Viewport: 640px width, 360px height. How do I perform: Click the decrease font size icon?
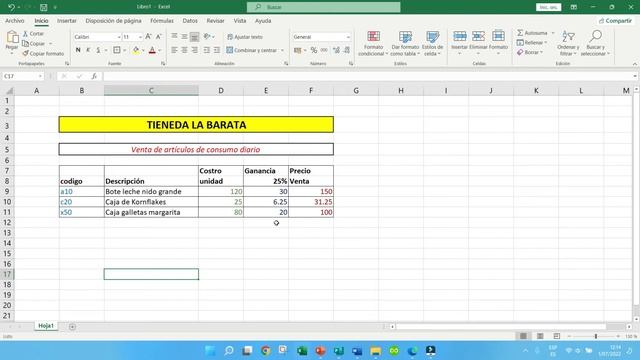coord(158,37)
